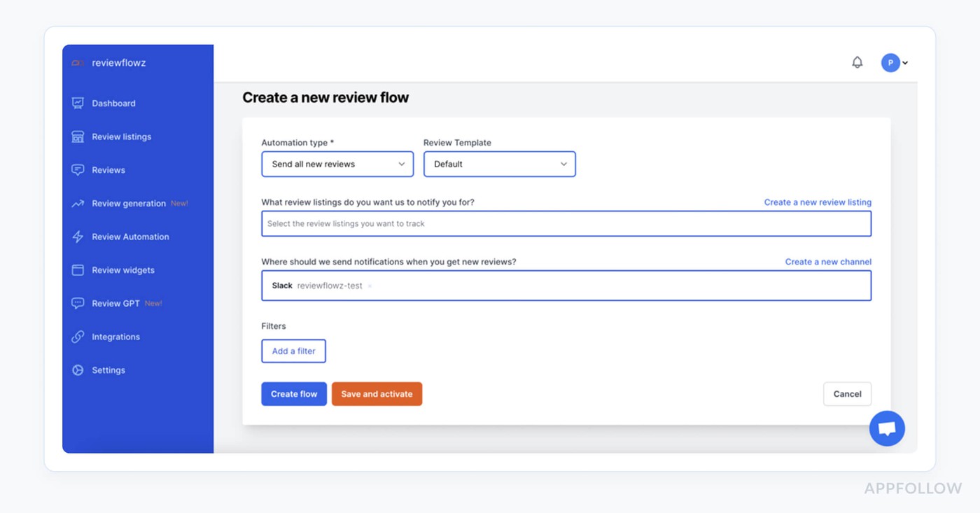Click the Create a new channel link

(x=828, y=262)
